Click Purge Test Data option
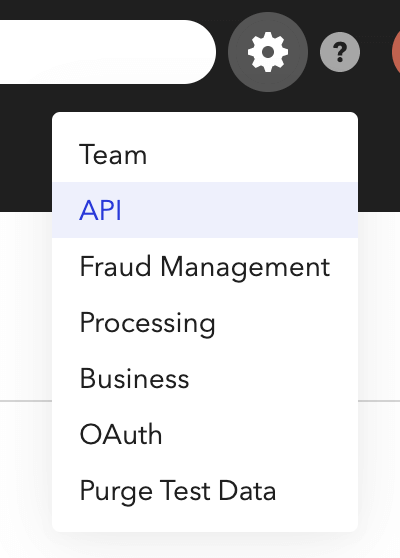The image size is (400, 558). (205, 490)
